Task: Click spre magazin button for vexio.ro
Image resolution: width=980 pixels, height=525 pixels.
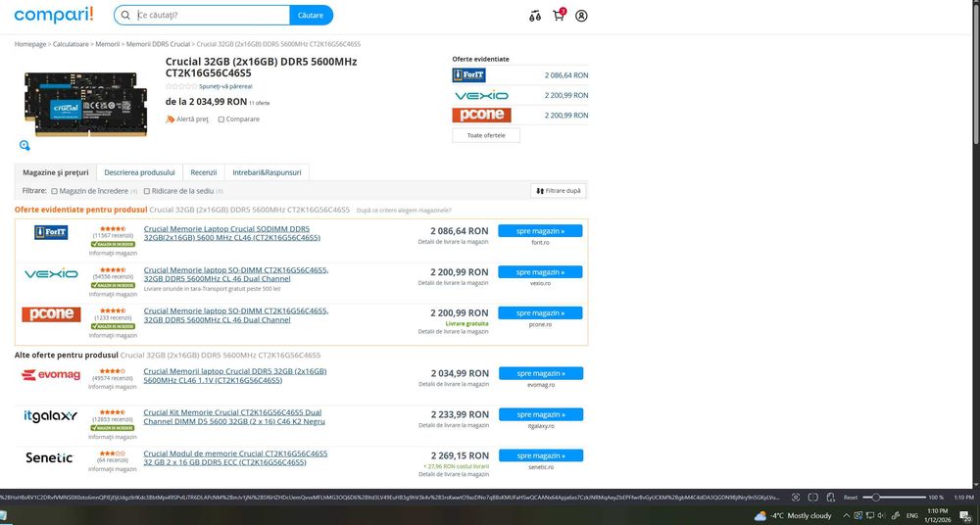Action: point(540,272)
